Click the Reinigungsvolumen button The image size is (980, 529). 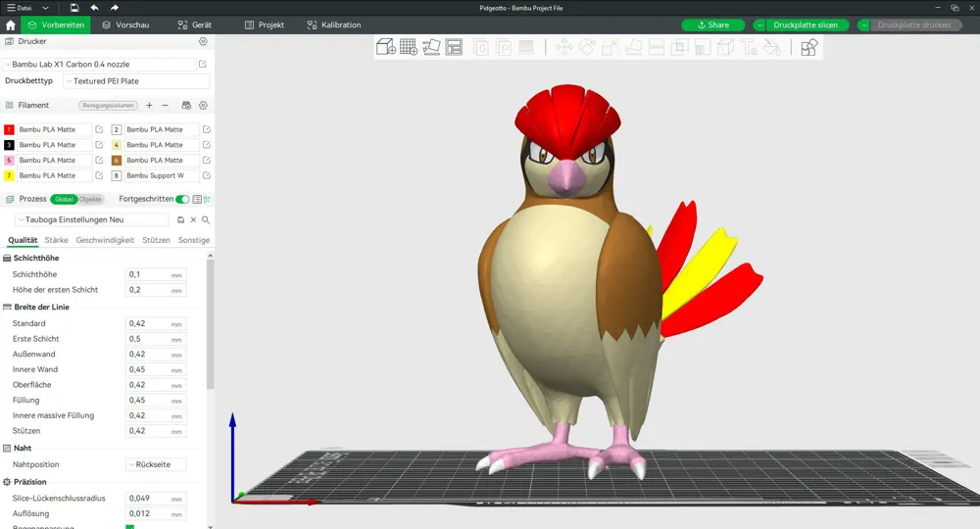(108, 106)
